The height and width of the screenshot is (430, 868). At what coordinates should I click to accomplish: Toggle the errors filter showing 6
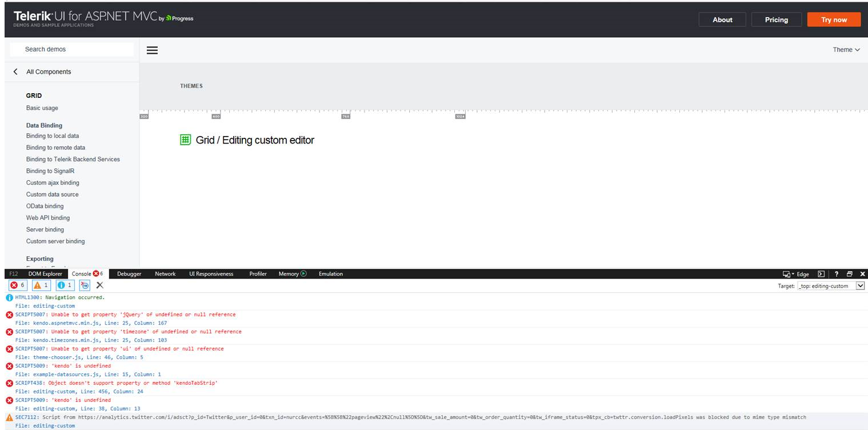pyautogui.click(x=18, y=285)
